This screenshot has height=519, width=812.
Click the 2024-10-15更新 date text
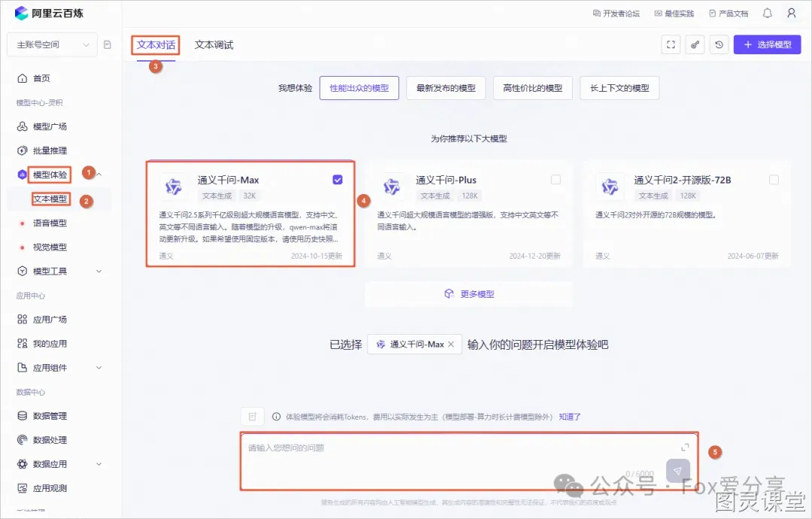pyautogui.click(x=317, y=256)
